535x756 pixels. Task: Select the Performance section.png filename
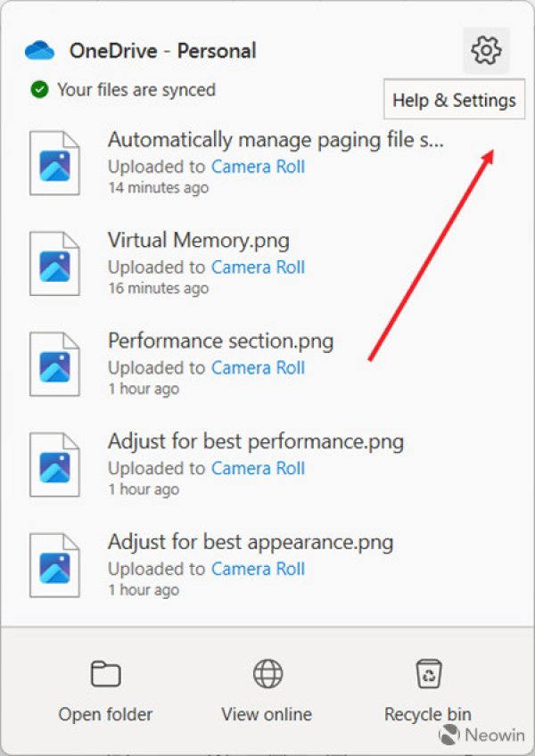click(x=220, y=341)
